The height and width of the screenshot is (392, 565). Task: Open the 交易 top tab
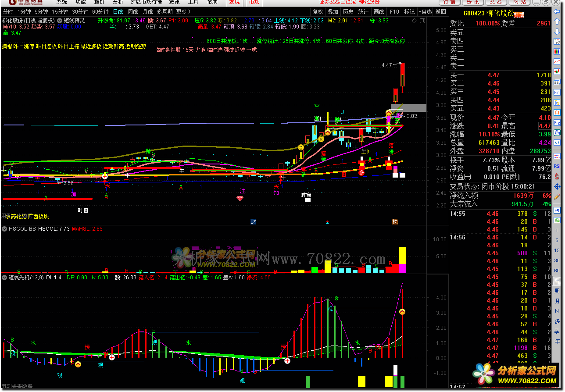coord(496,2)
